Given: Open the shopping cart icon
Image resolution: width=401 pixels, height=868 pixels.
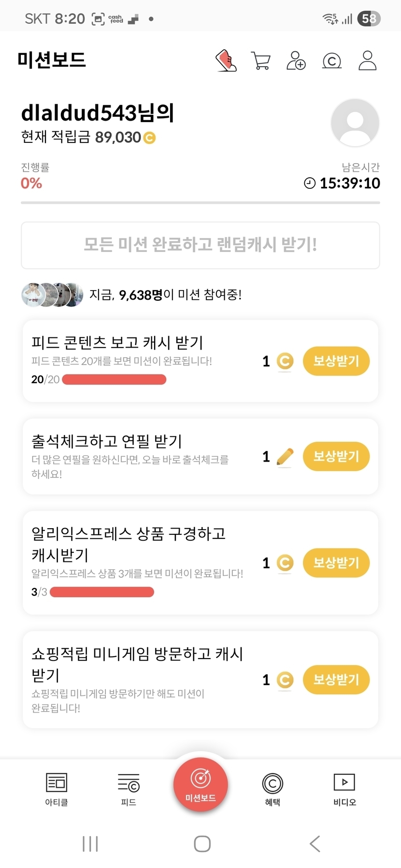Looking at the screenshot, I should pos(261,61).
